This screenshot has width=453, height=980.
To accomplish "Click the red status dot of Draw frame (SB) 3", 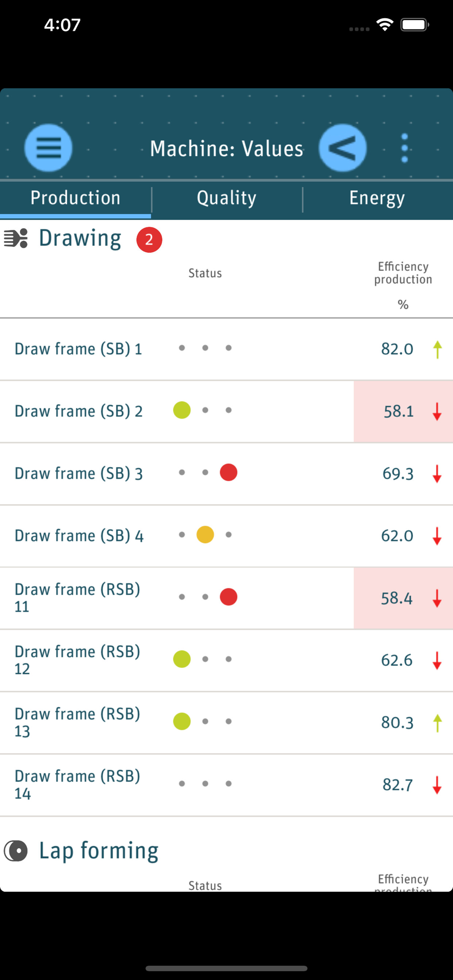I will (228, 473).
